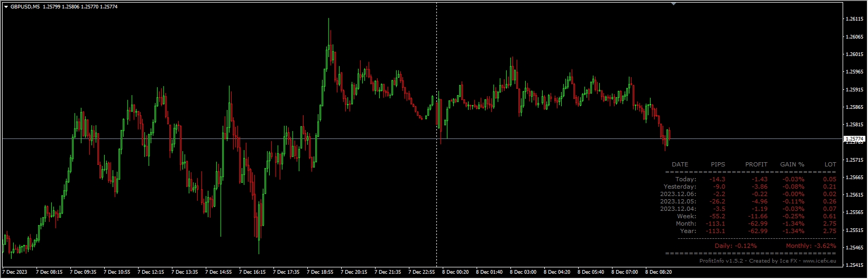Image resolution: width=868 pixels, height=279 pixels.
Task: Click the GAIN % column header
Action: click(x=792, y=164)
